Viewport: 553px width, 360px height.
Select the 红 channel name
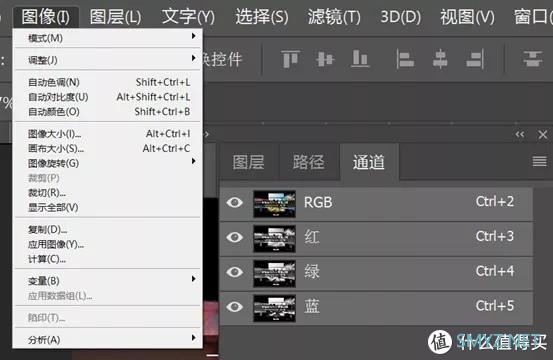(312, 237)
